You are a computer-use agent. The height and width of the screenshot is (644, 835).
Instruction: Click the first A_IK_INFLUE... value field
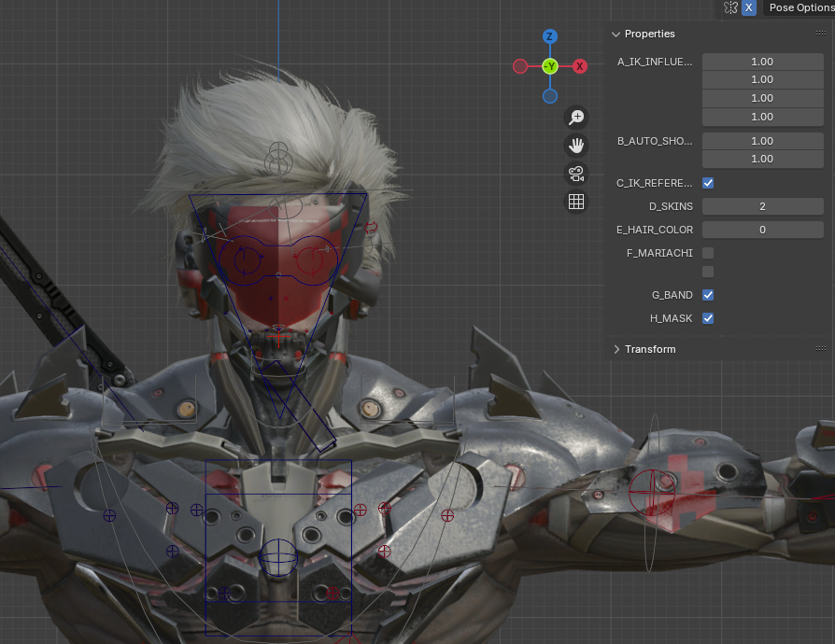(x=762, y=62)
